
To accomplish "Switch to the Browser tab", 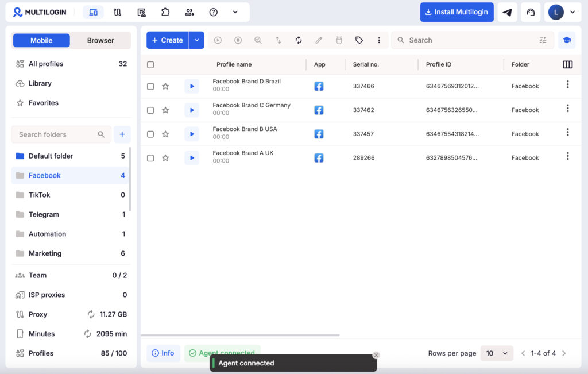I will 100,40.
